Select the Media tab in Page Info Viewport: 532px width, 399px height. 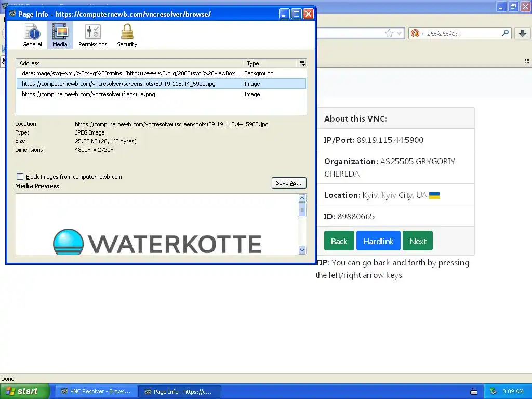(x=60, y=35)
